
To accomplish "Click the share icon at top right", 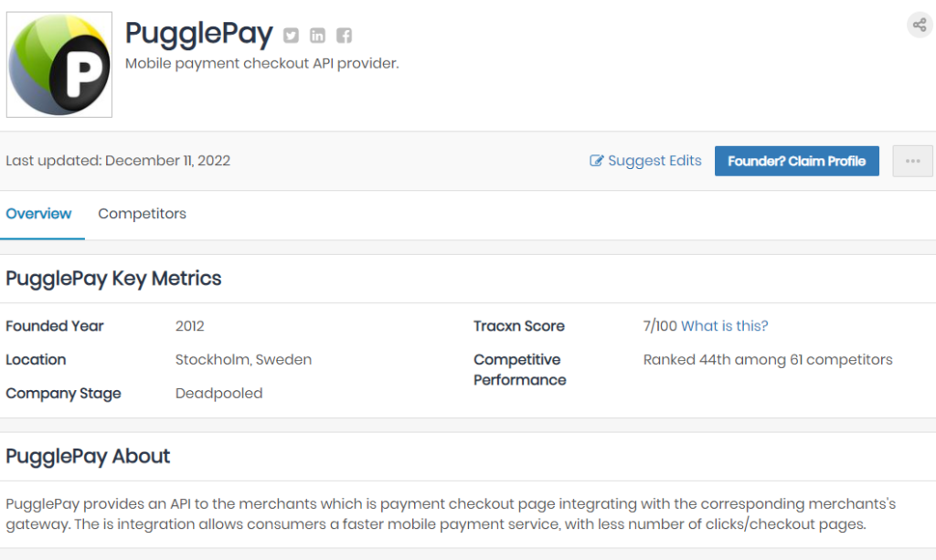I will point(920,25).
